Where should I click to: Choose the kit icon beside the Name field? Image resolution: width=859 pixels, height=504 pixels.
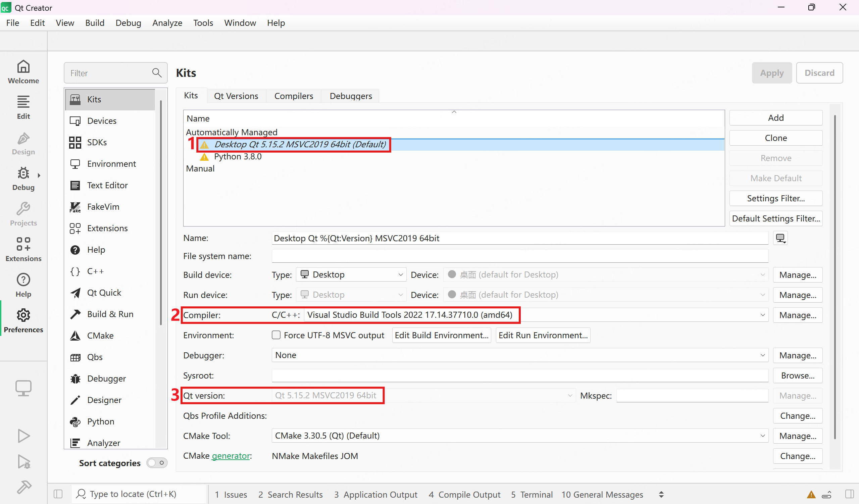point(780,238)
